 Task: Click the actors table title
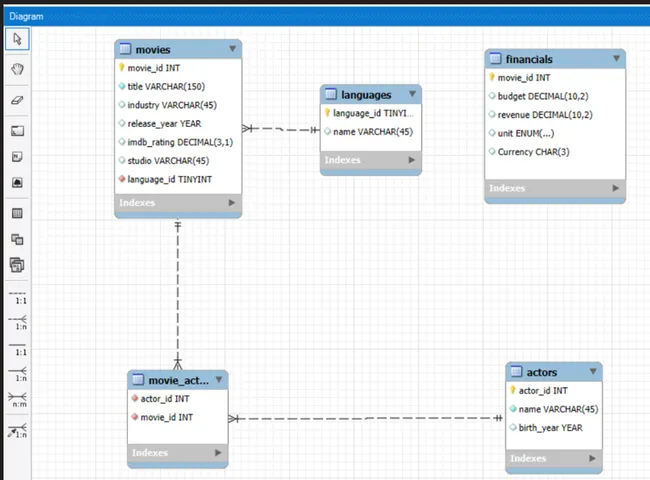(541, 372)
